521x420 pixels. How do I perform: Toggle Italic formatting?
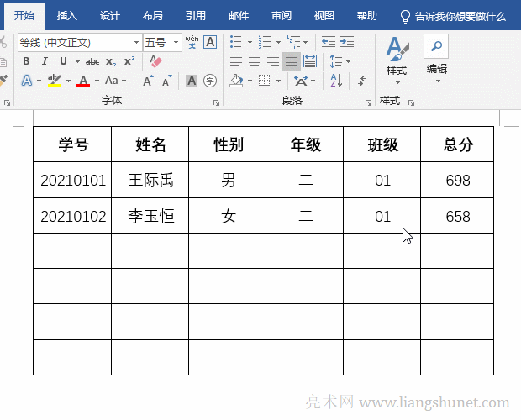click(x=45, y=61)
